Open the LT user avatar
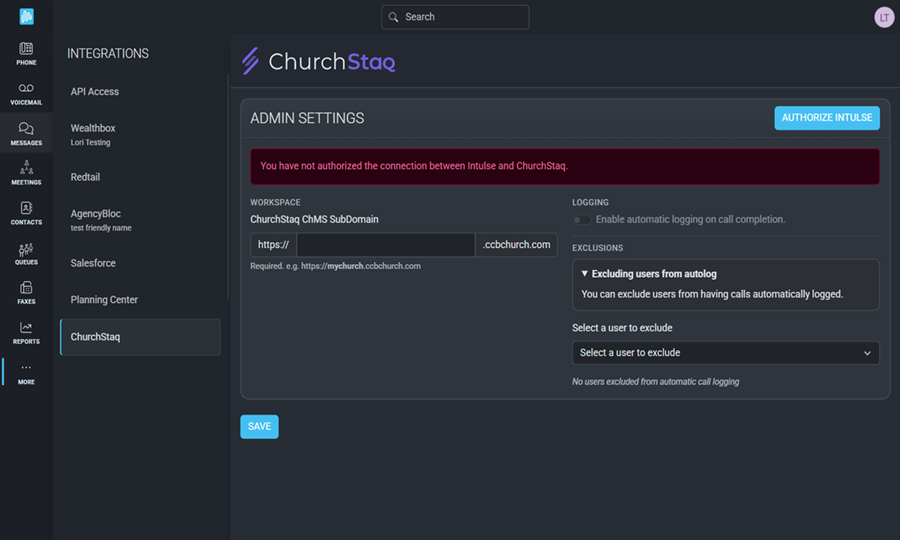This screenshot has height=540, width=900. click(x=884, y=17)
